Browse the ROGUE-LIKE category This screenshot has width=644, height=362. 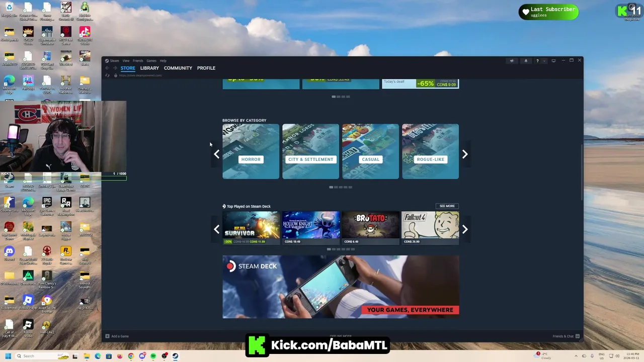tap(430, 151)
